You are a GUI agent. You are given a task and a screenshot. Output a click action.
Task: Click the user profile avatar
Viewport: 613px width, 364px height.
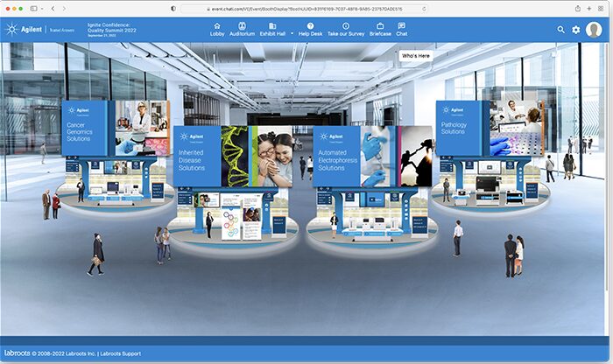[x=594, y=30]
